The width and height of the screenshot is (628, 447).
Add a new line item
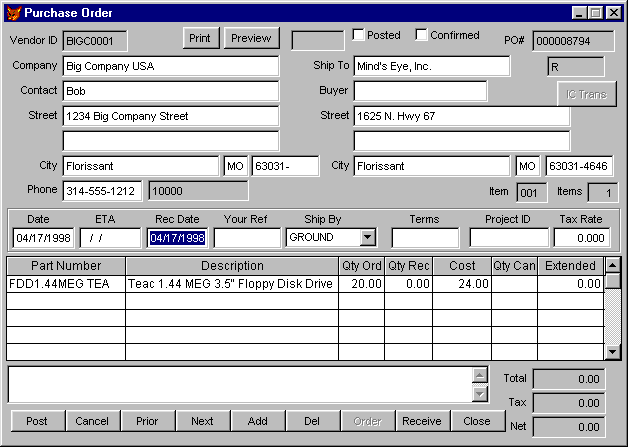click(257, 421)
